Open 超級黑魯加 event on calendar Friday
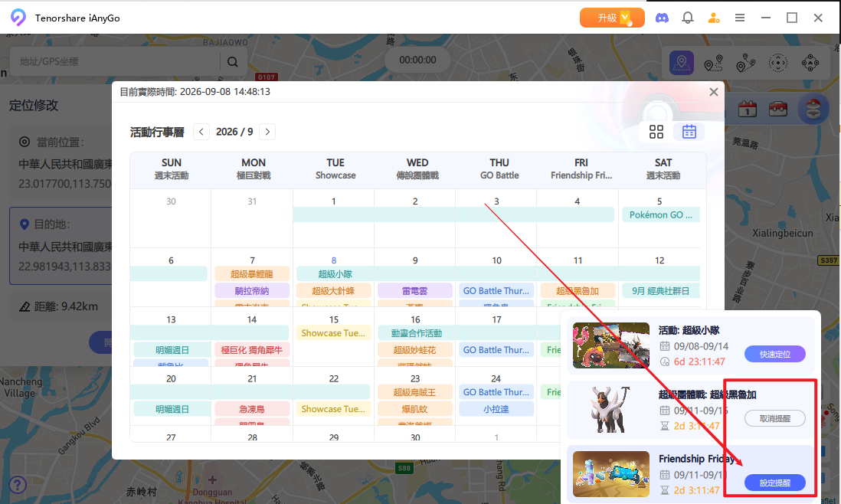This screenshot has height=504, width=841. click(578, 290)
